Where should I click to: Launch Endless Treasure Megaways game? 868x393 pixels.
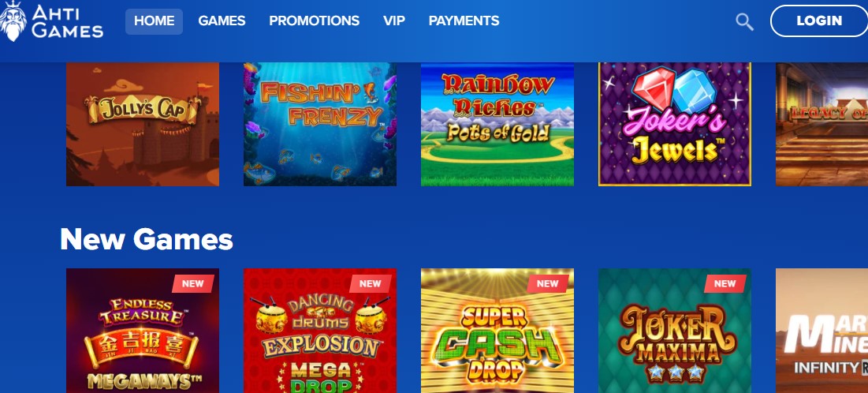click(x=143, y=331)
